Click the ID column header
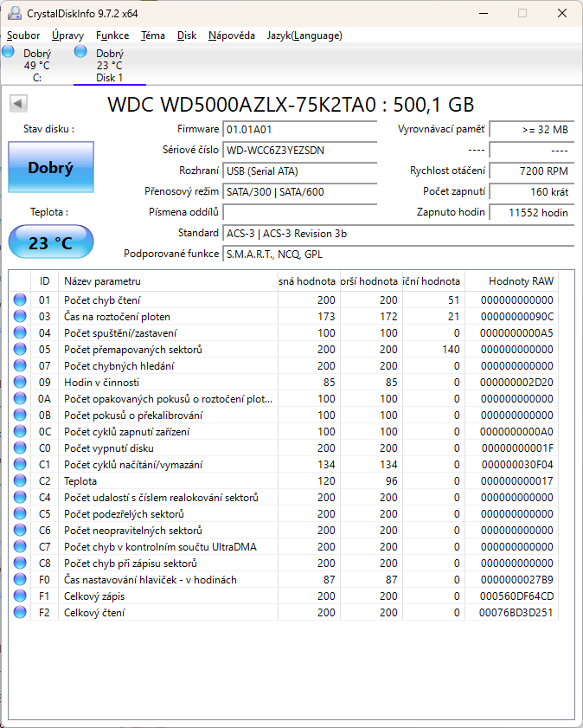Screen dimensions: 583x728 44,281
